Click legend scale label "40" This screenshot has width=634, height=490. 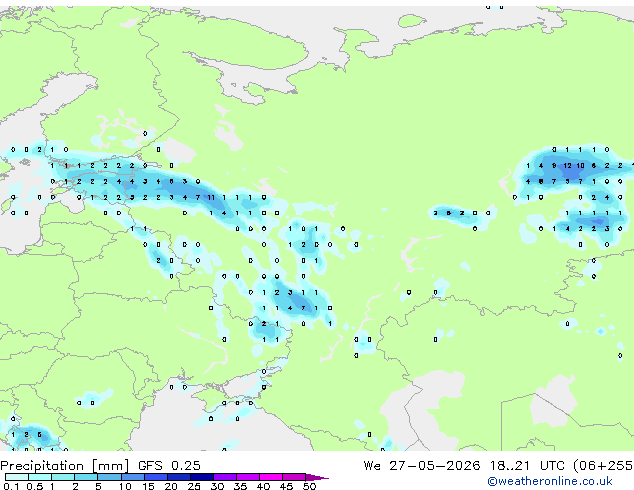pos(263,486)
